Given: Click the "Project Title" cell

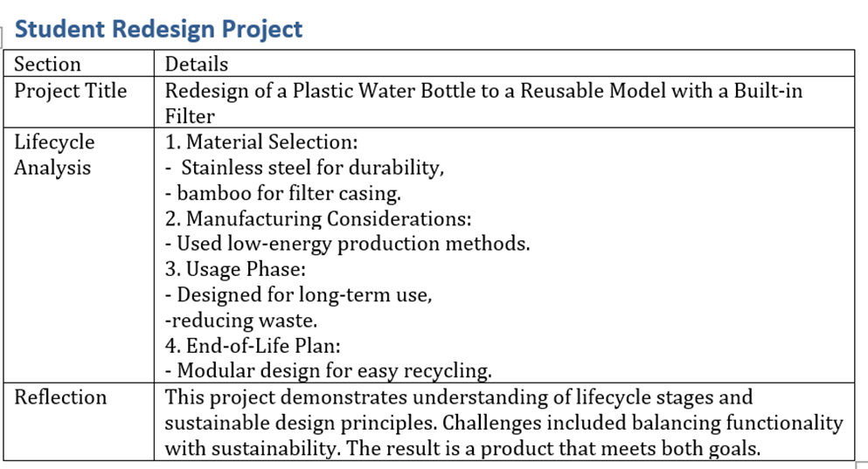Looking at the screenshot, I should coord(71,91).
